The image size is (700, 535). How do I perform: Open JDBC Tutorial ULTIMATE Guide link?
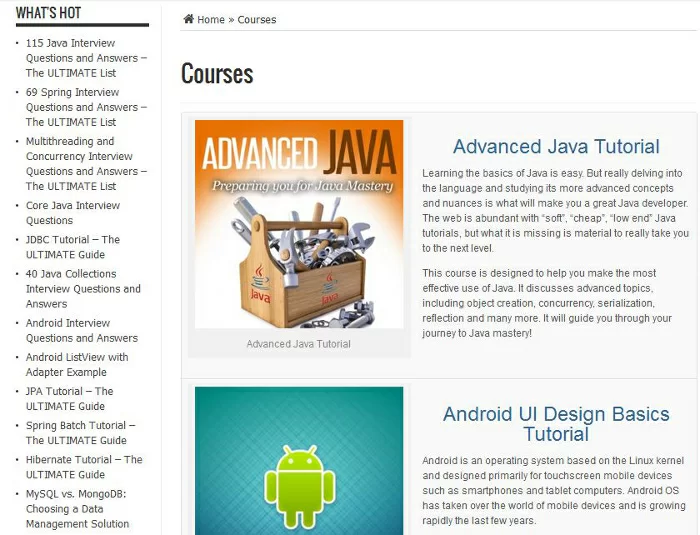(73, 247)
